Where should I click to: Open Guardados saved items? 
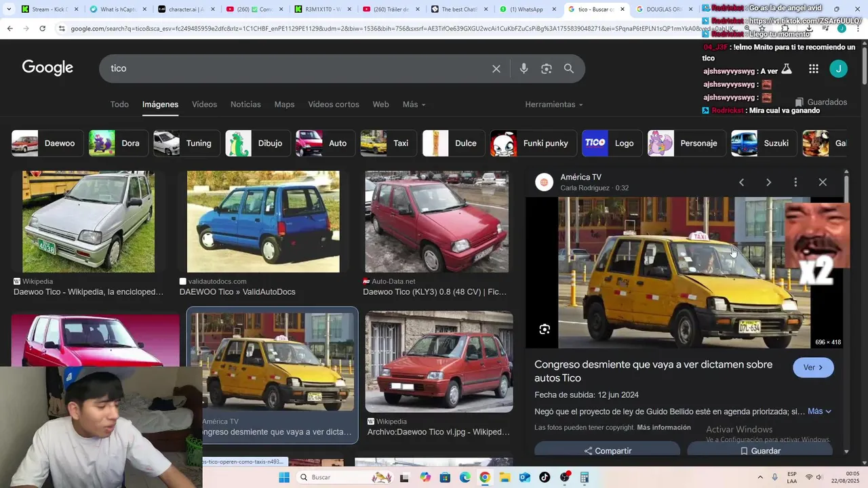821,102
